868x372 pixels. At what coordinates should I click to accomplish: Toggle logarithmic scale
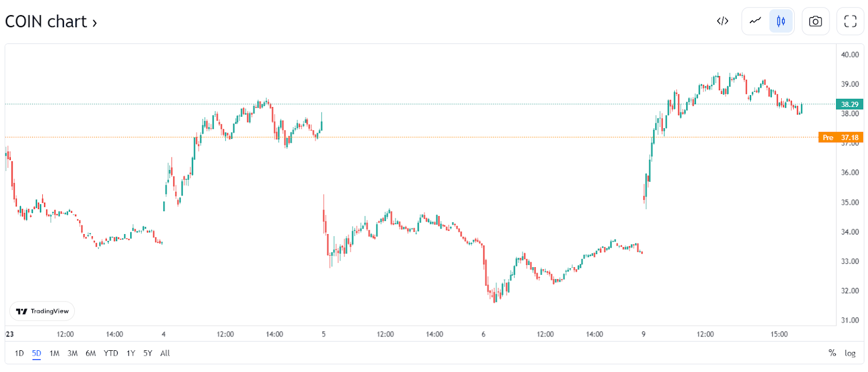pos(850,353)
